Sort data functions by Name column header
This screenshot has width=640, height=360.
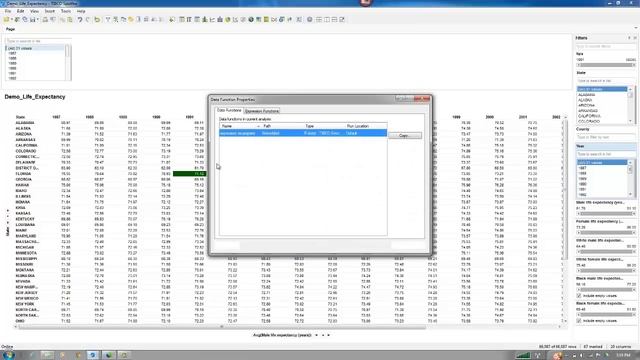pyautogui.click(x=240, y=126)
